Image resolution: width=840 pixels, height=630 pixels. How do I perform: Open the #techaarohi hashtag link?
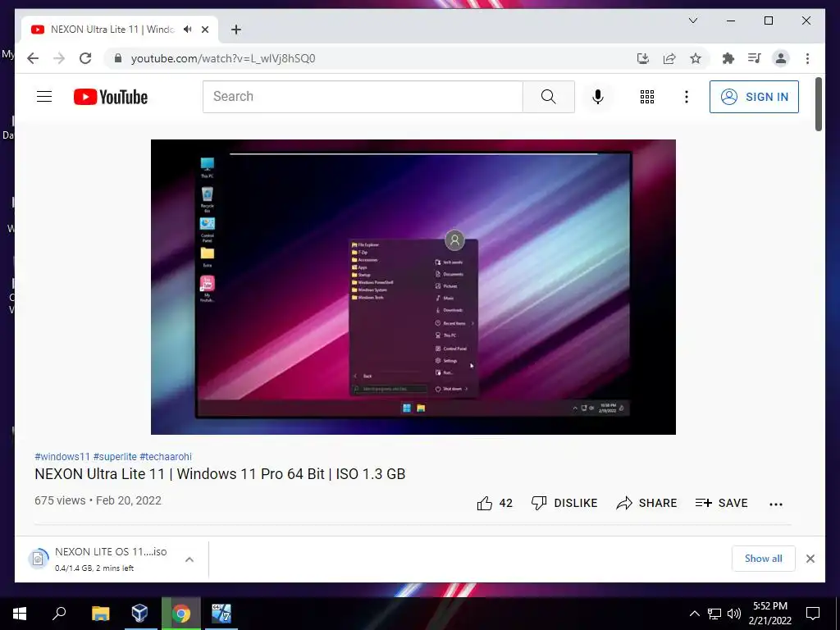pos(166,456)
